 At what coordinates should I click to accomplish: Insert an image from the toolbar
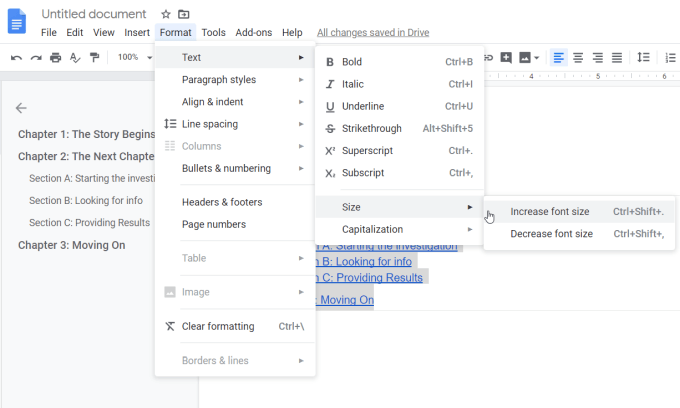[525, 57]
